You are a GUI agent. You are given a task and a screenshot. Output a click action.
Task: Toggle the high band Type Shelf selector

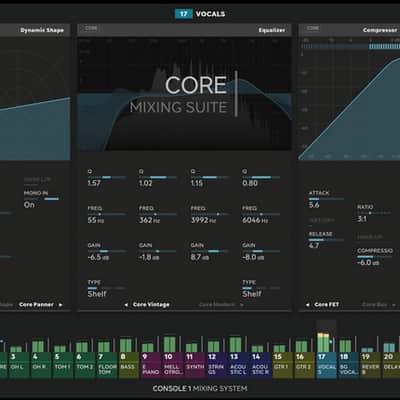261,288
